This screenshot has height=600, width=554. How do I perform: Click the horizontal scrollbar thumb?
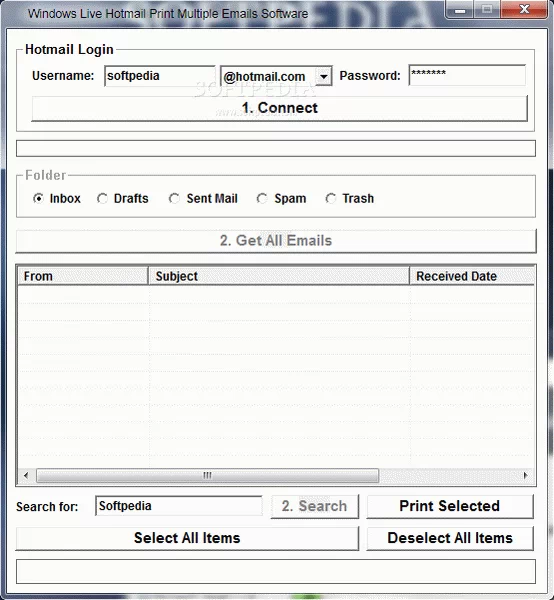click(207, 476)
